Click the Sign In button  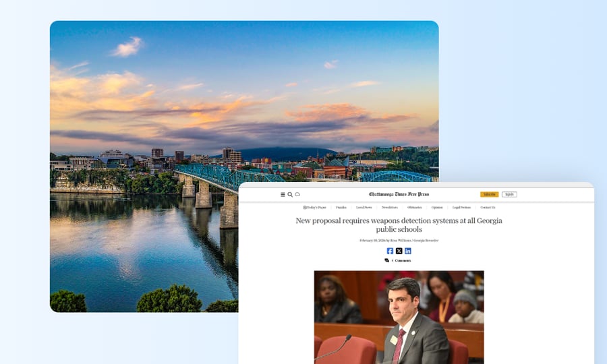point(509,194)
